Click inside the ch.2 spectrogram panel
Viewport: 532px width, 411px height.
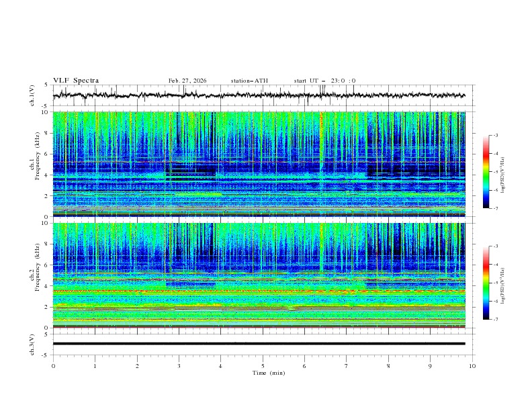259,275
